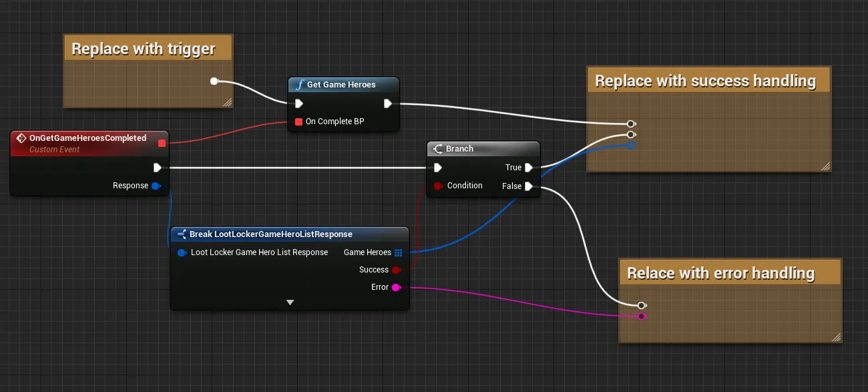Click second execution pin in success handling box
Screen dimensions: 868x392
point(631,134)
